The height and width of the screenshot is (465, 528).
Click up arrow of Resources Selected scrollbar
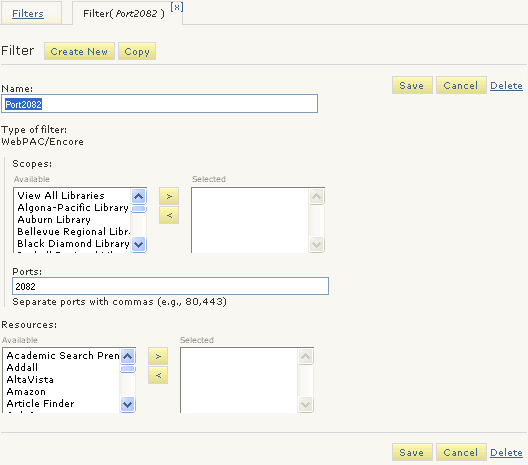(x=306, y=357)
